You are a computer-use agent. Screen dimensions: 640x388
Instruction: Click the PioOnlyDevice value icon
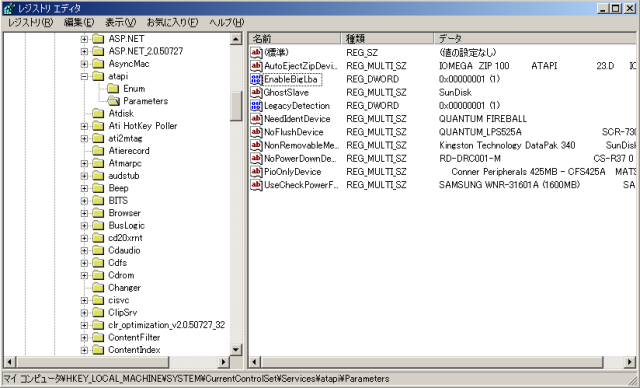pyautogui.click(x=256, y=172)
